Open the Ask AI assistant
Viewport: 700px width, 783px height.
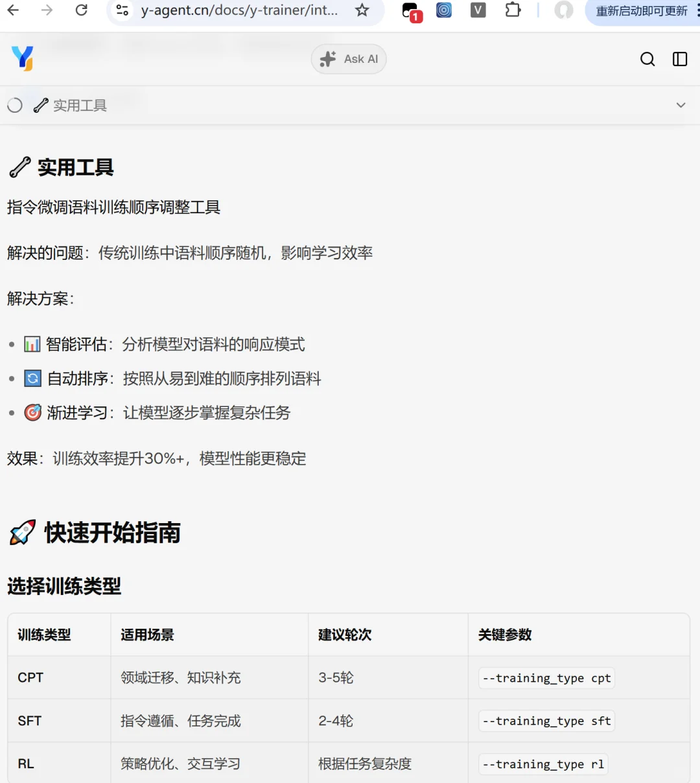pyautogui.click(x=349, y=59)
